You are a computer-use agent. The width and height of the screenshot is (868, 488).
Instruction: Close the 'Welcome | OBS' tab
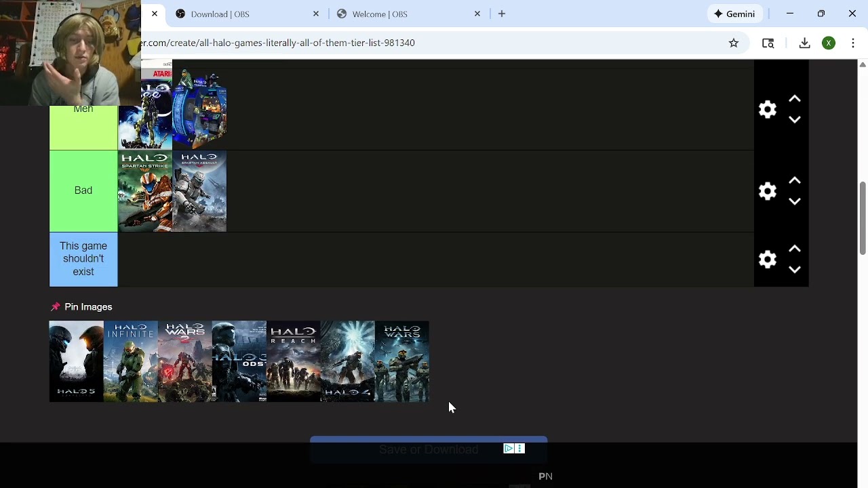click(x=477, y=14)
